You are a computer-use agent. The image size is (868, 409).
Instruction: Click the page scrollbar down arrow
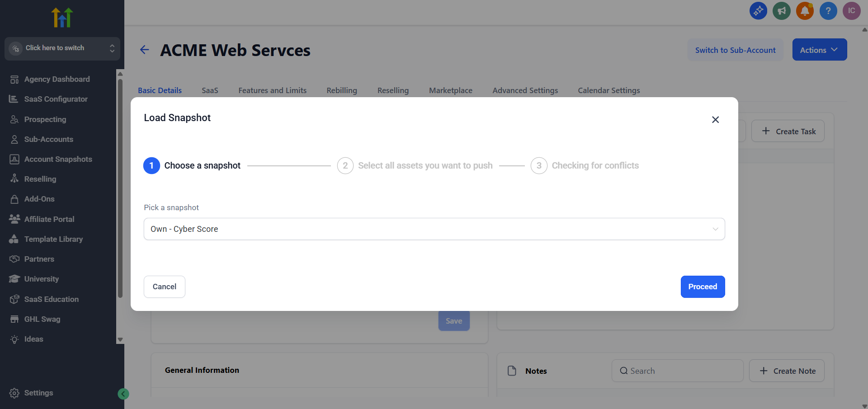pos(864,405)
